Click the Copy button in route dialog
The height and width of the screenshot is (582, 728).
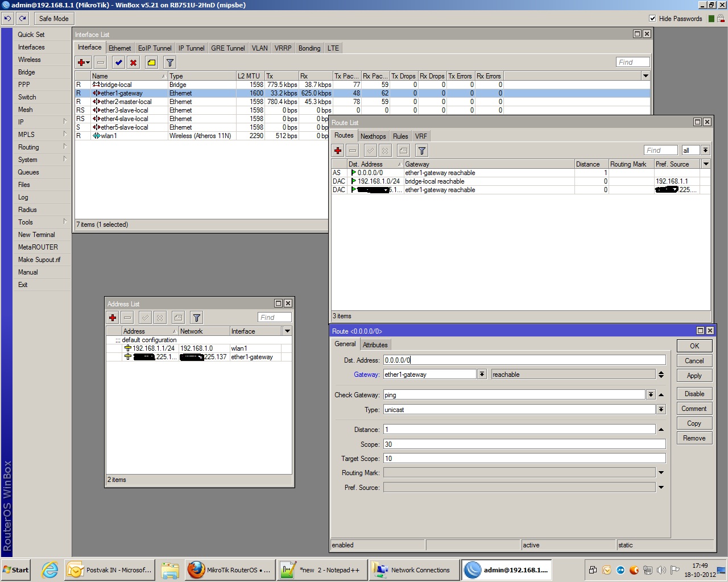point(694,423)
